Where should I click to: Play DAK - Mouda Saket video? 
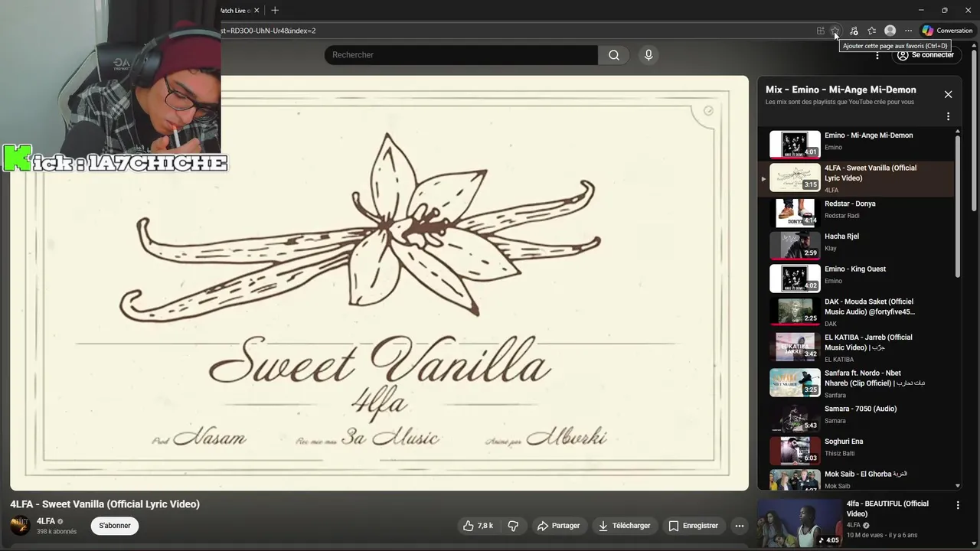tap(856, 311)
